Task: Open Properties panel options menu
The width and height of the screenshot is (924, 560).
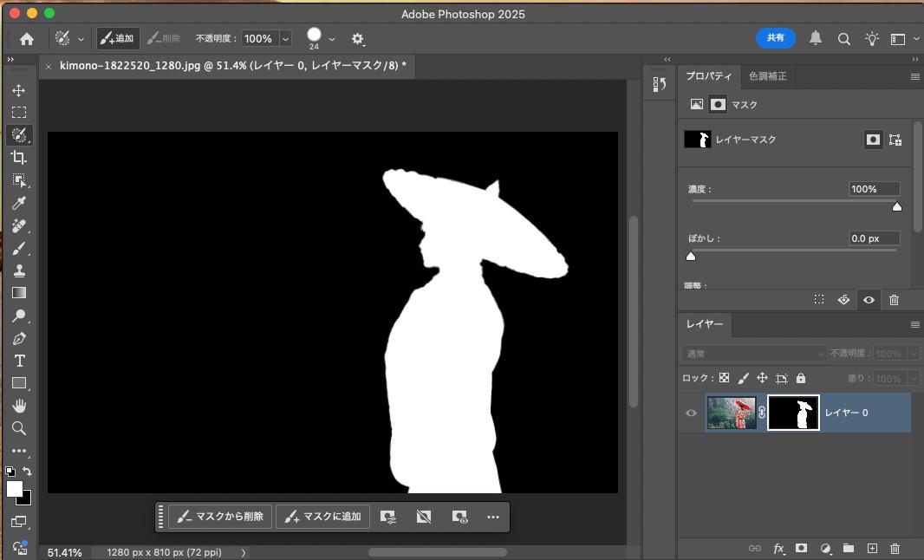Action: tap(914, 76)
